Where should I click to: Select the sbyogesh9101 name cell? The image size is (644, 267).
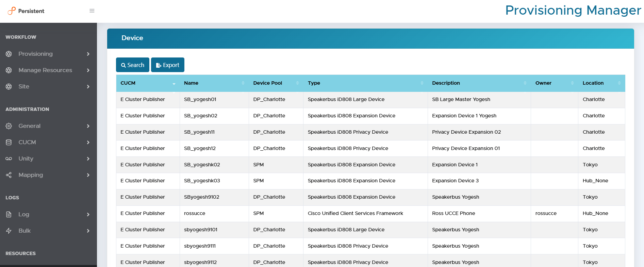(x=214, y=230)
